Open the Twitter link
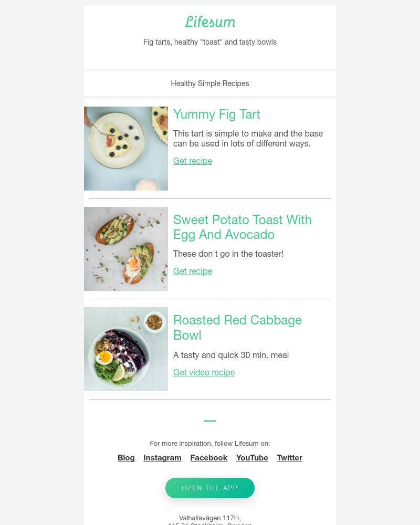This screenshot has width=420, height=525. [x=289, y=457]
